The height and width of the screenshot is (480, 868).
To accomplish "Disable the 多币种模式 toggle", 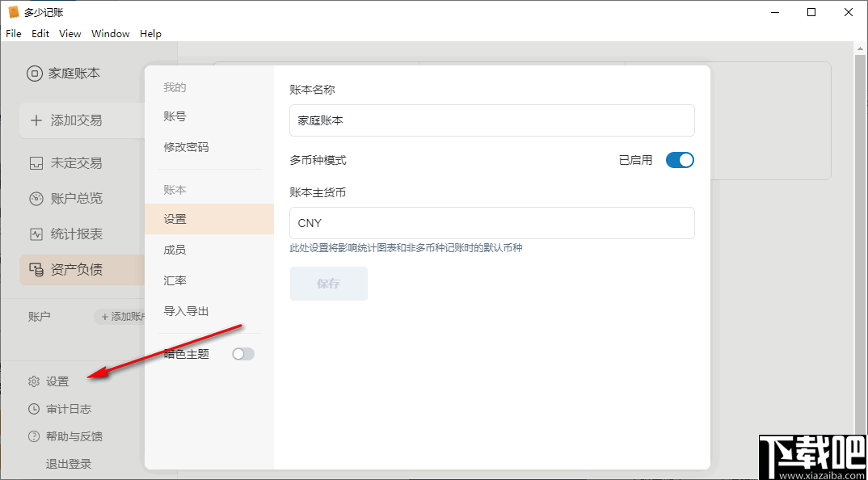I will coord(680,159).
